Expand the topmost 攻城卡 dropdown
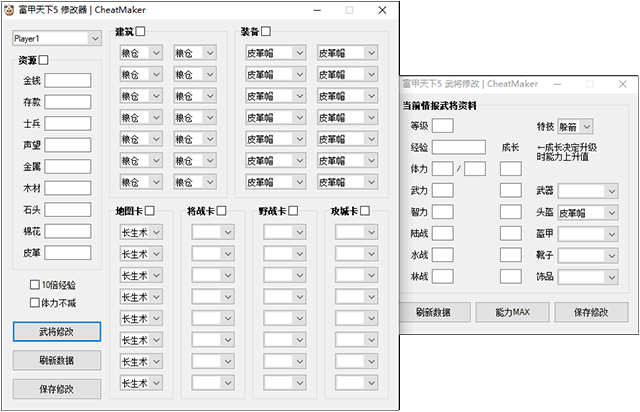The height and width of the screenshot is (412, 640). pos(356,232)
